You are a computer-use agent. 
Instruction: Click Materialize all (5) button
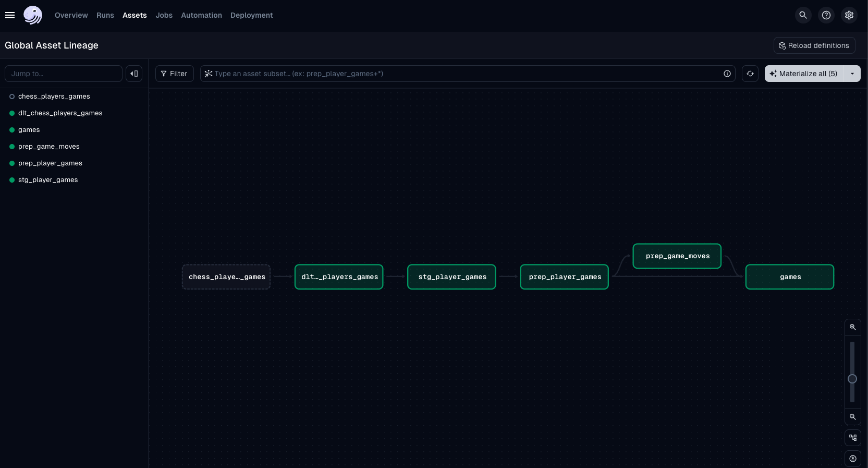coord(804,74)
